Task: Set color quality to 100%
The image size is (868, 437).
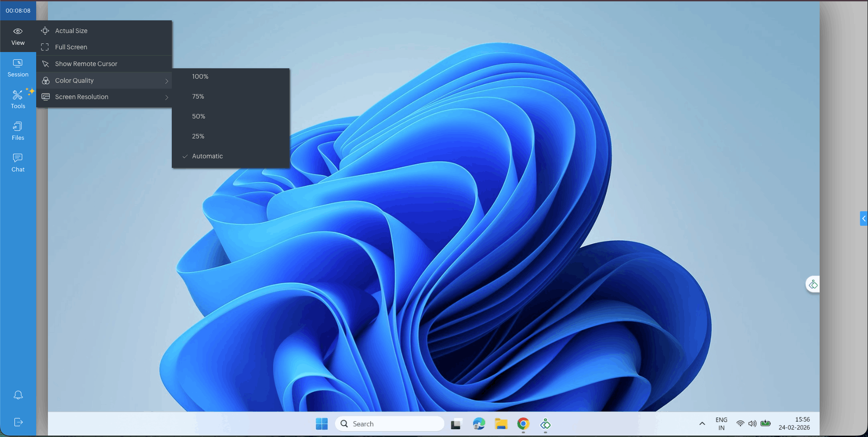Action: (200, 76)
